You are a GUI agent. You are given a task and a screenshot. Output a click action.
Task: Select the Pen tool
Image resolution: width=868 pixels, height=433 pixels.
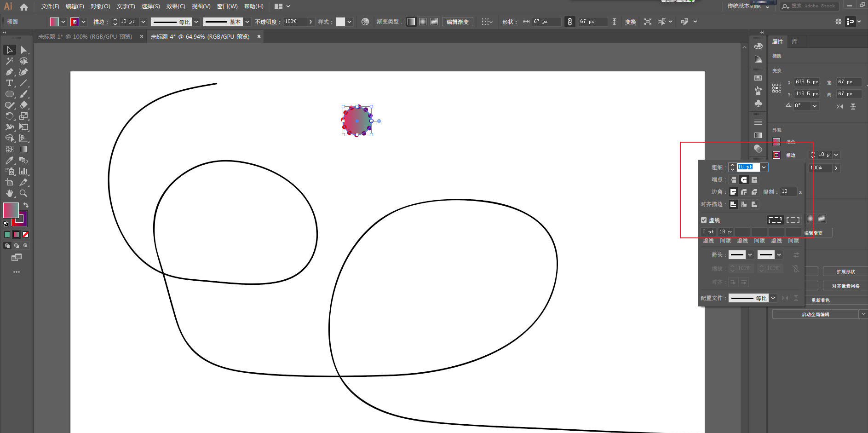9,72
